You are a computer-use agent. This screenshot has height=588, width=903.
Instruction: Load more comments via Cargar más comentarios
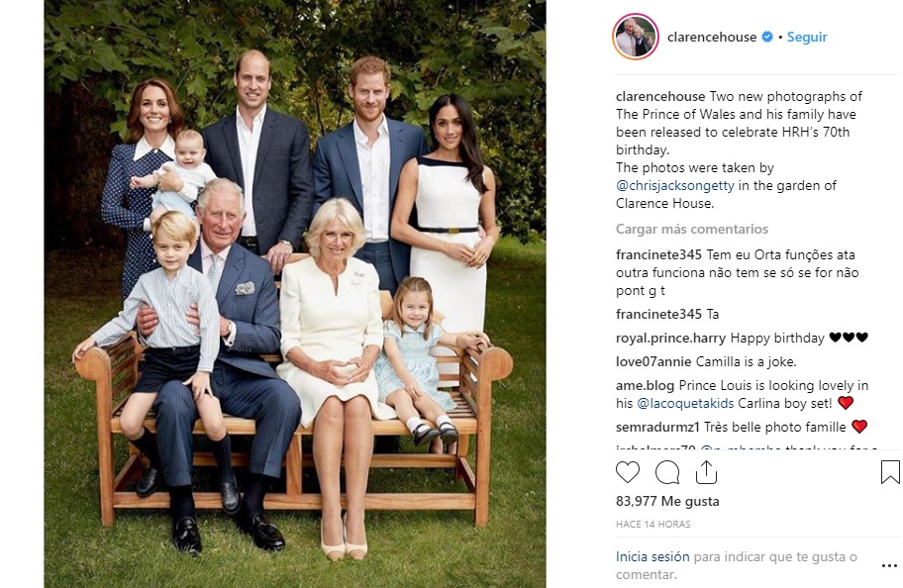coord(692,229)
